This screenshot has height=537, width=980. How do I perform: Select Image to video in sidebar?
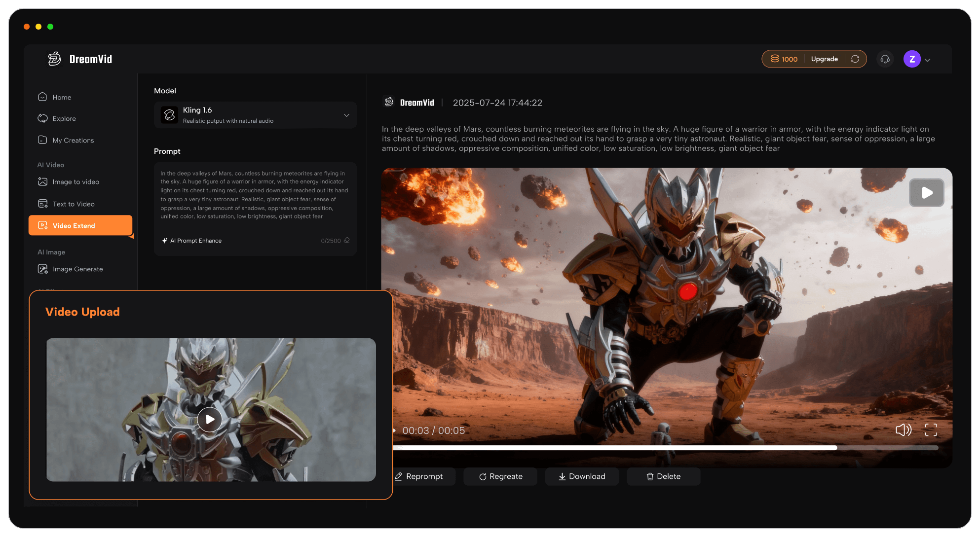(x=75, y=182)
